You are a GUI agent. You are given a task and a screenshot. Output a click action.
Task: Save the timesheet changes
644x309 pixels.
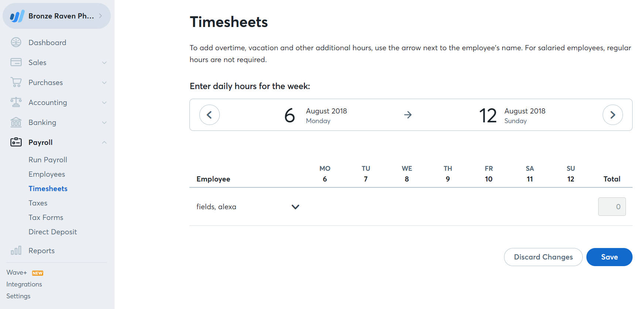pyautogui.click(x=609, y=257)
